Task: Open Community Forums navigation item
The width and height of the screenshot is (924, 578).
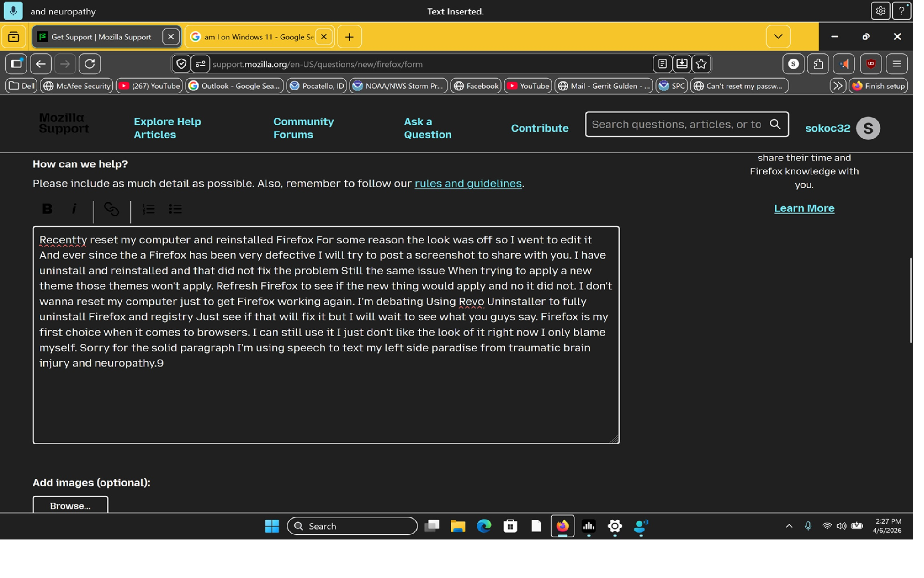Action: click(x=303, y=128)
